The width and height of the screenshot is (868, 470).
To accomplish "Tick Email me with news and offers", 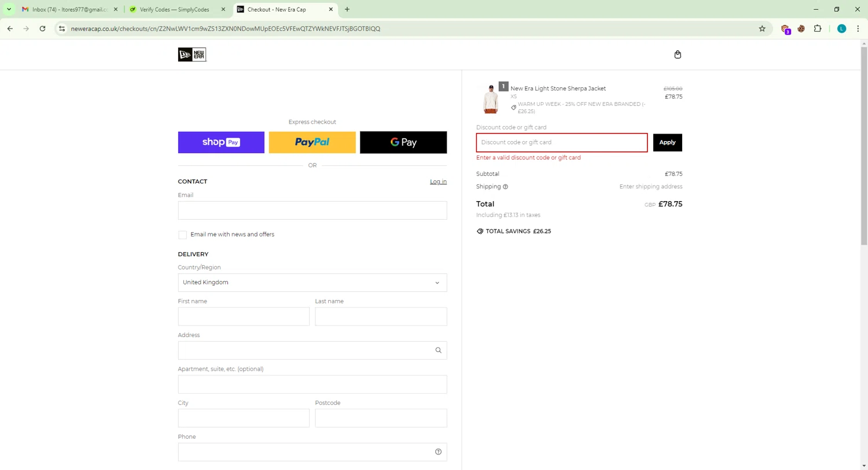I will click(x=182, y=235).
